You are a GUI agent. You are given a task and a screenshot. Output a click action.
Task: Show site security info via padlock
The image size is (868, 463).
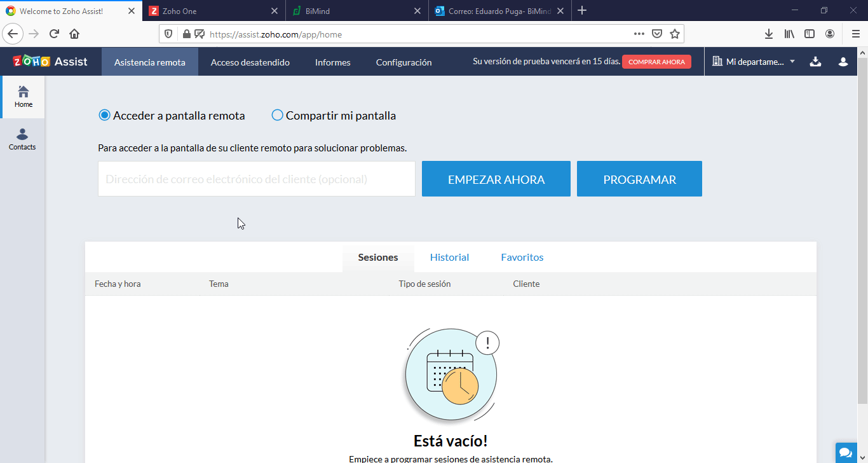point(186,34)
